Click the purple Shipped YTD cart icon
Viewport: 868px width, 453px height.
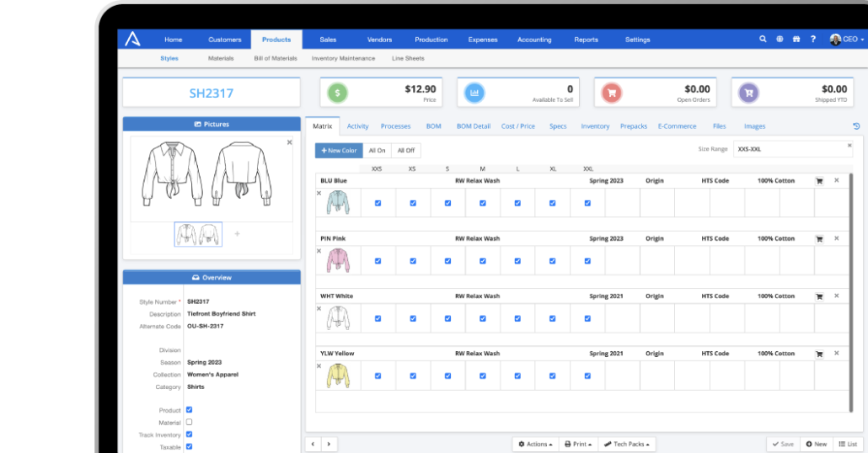click(x=747, y=93)
